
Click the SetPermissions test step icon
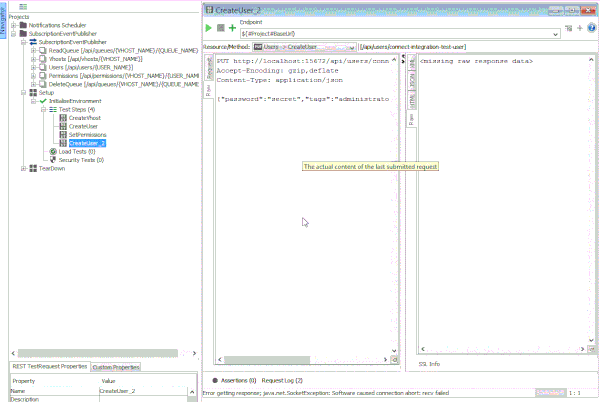62,135
